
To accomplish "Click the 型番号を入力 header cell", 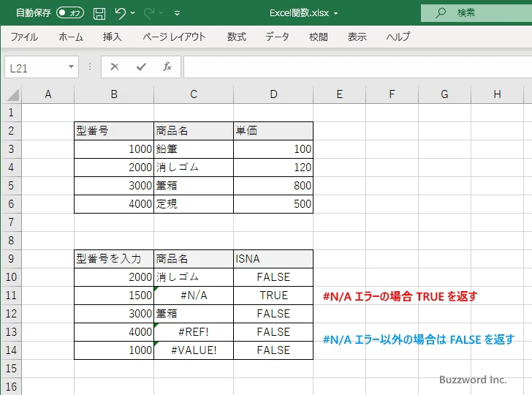I will [x=114, y=259].
